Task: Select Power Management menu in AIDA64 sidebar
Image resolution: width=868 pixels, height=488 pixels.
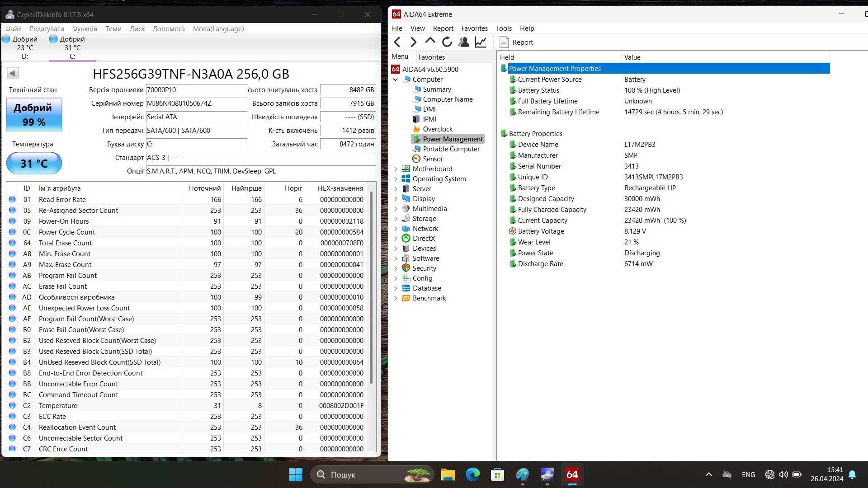Action: [x=453, y=138]
